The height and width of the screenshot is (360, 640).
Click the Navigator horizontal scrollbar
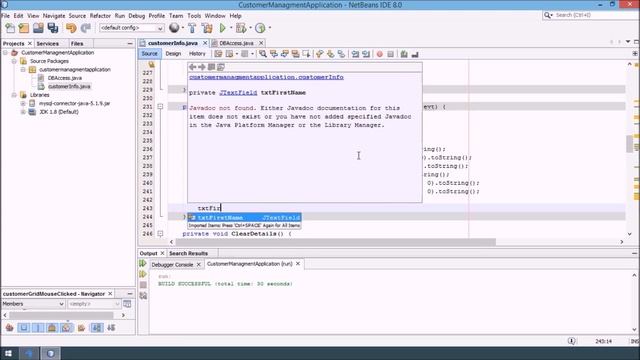click(x=61, y=315)
